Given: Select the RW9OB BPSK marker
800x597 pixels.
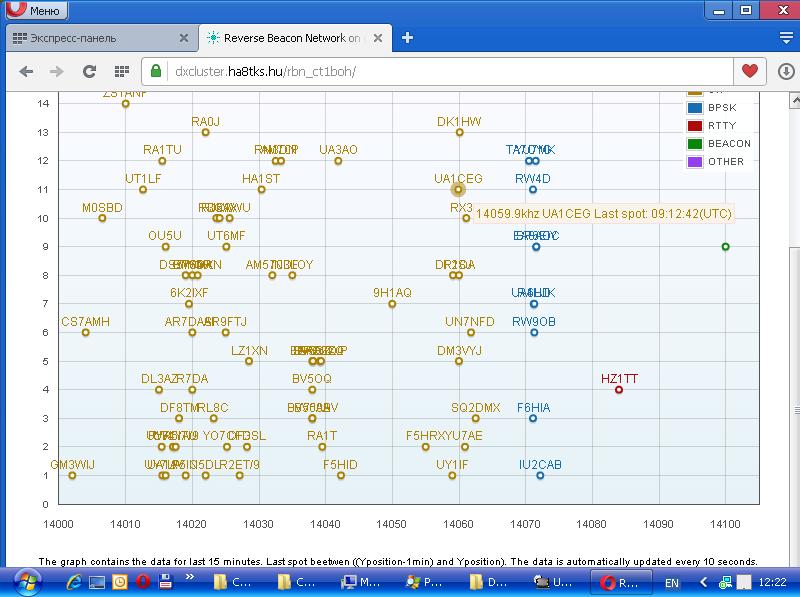Looking at the screenshot, I should [534, 332].
